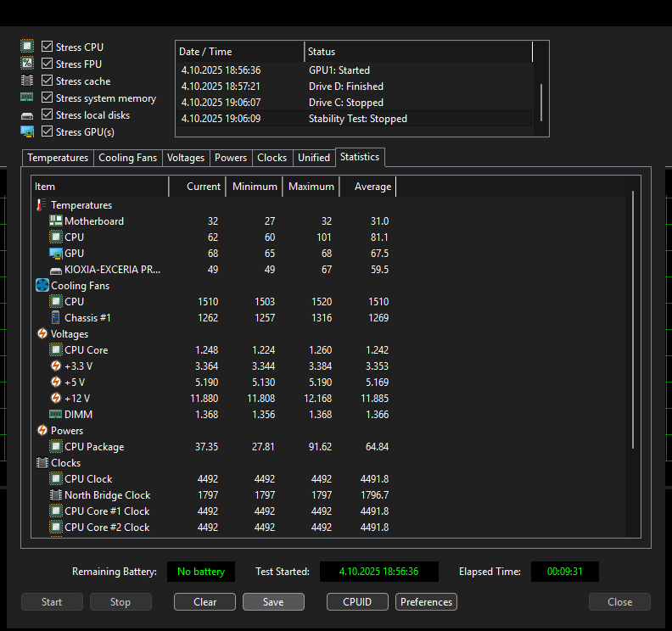Open Preferences
Screen dimensions: 672x631
click(427, 602)
